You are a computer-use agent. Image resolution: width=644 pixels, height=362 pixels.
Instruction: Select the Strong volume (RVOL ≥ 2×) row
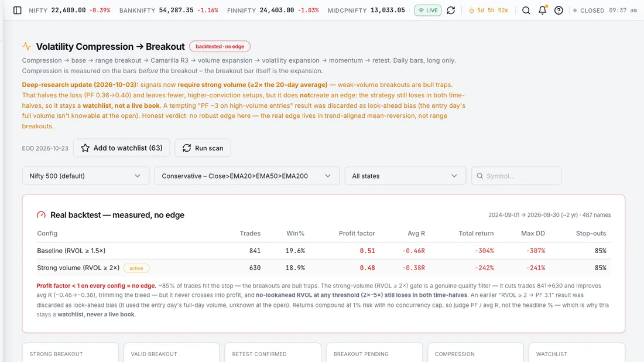(324, 268)
